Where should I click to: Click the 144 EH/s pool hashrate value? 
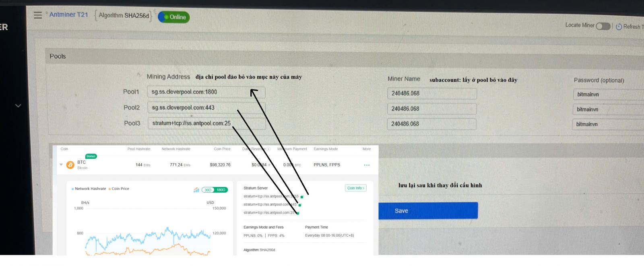pos(143,165)
